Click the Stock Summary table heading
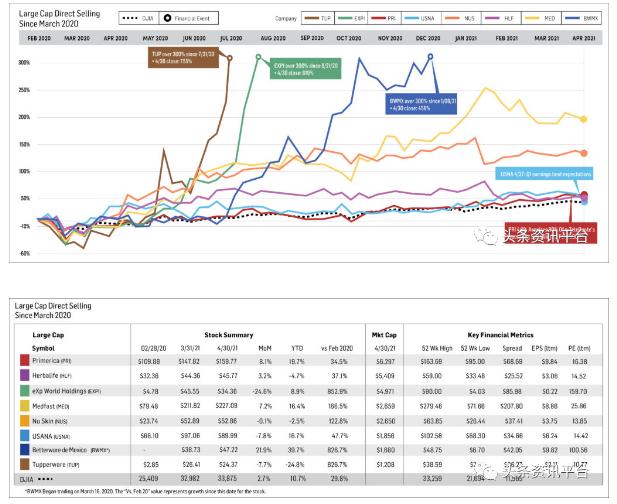Viewport: 617px width, 504px height. [229, 335]
